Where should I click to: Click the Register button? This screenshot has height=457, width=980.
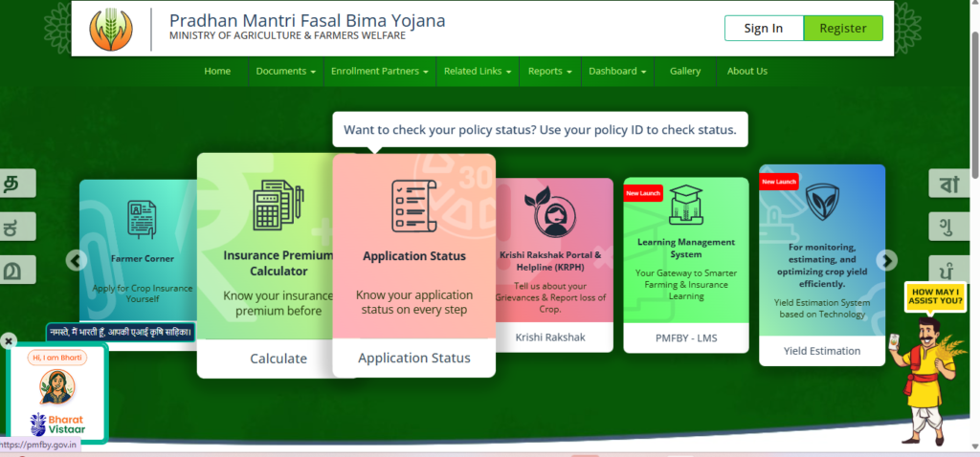tap(843, 28)
